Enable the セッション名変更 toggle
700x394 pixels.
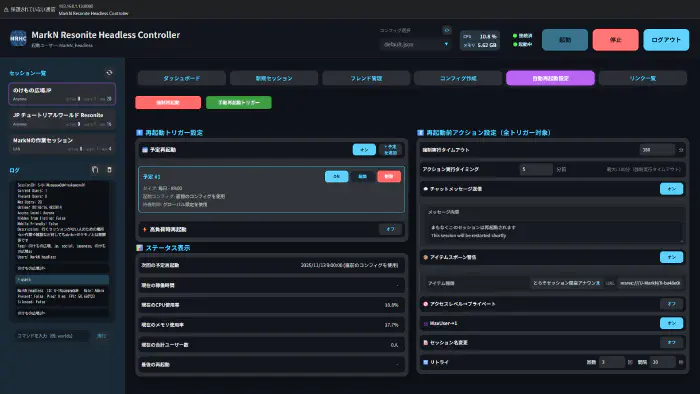tap(671, 343)
